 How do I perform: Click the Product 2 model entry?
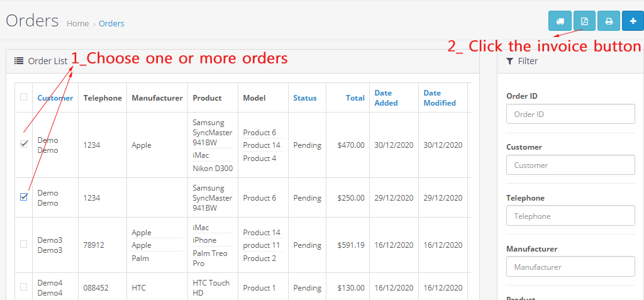pos(260,258)
